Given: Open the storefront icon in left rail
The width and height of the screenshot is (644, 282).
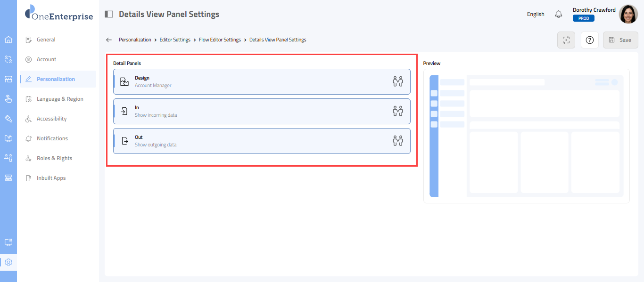Looking at the screenshot, I should point(8,79).
